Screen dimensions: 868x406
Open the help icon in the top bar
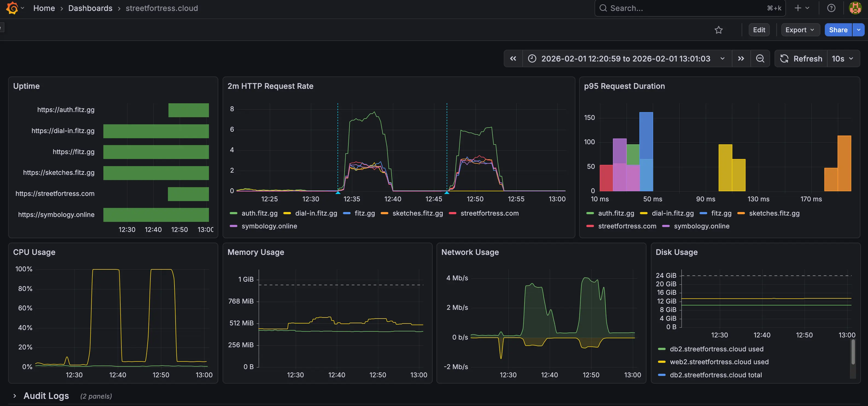[x=831, y=8]
